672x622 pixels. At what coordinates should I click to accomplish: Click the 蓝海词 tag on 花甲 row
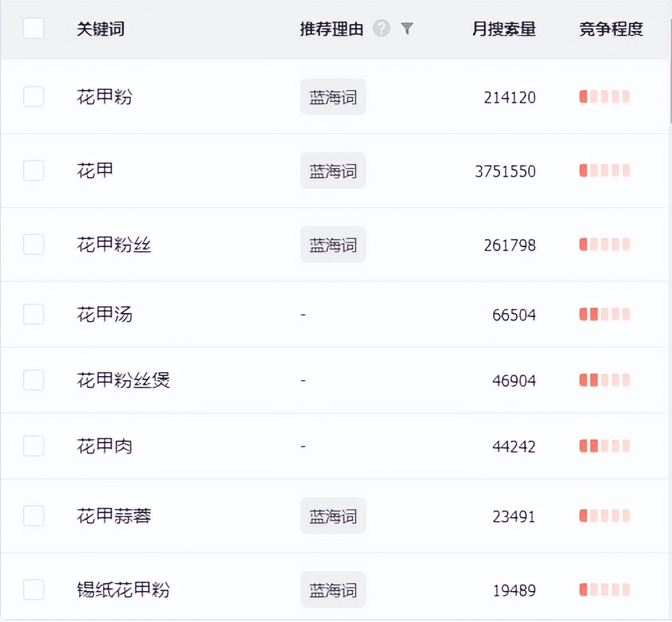(333, 171)
